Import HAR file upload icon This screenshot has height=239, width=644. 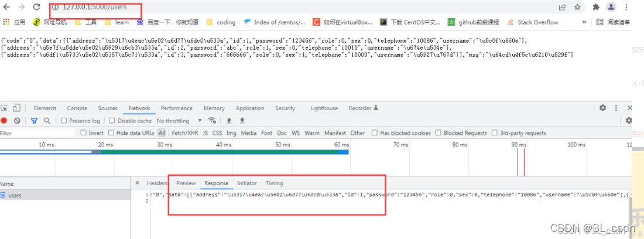229,121
